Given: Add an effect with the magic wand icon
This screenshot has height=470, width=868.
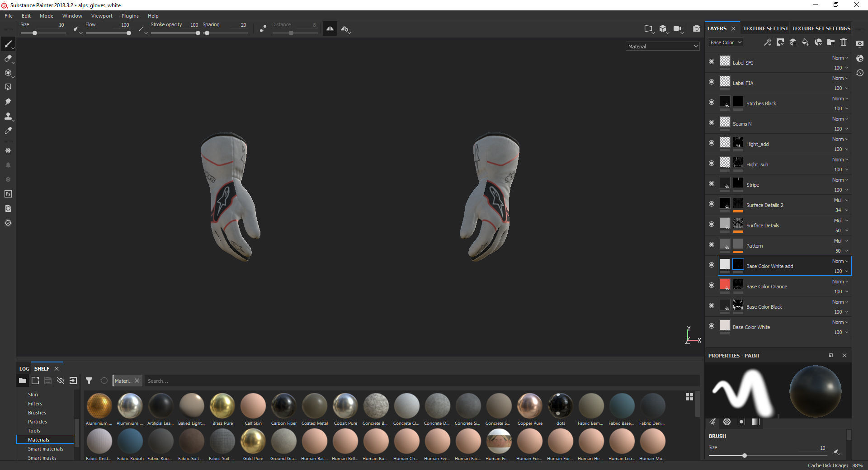Looking at the screenshot, I should (x=768, y=42).
